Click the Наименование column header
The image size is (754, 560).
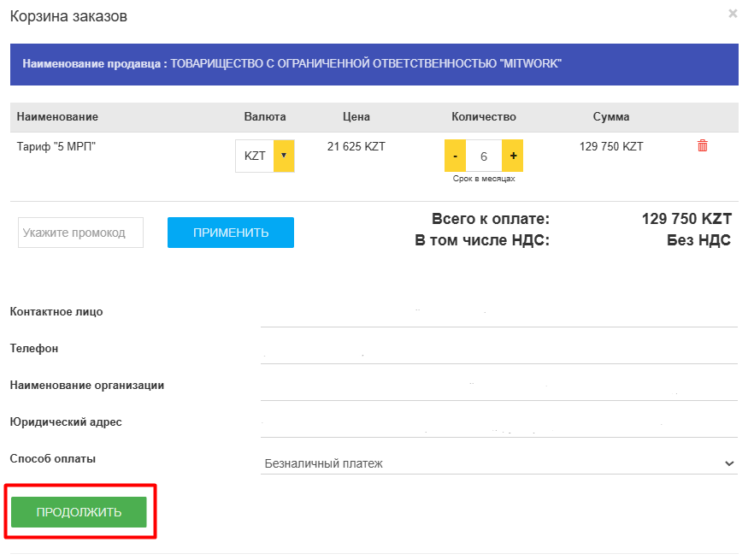pos(57,117)
